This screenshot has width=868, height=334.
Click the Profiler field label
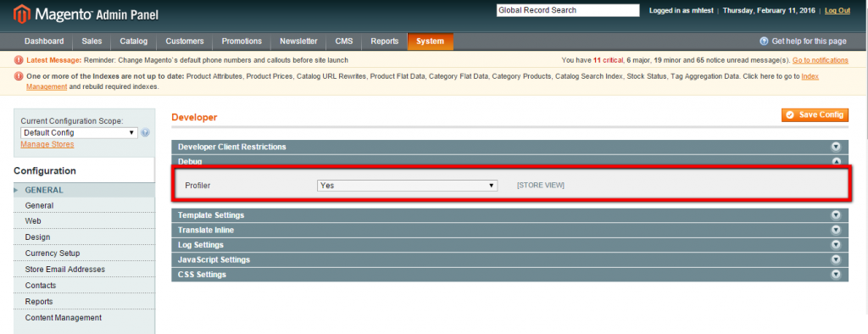(198, 186)
